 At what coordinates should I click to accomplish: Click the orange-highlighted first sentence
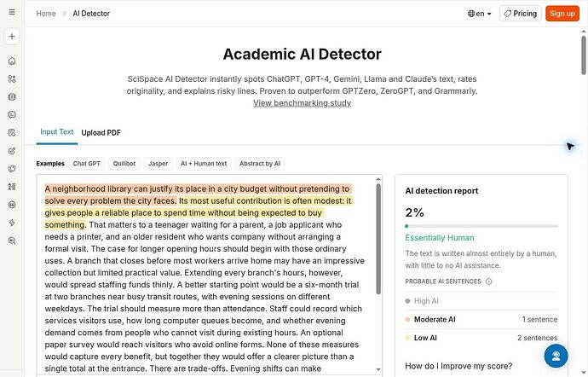tap(198, 194)
